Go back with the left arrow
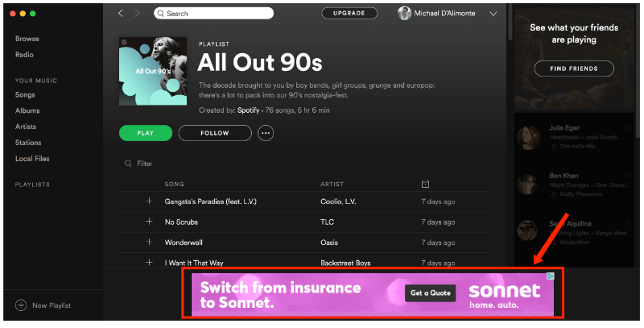The height and width of the screenshot is (328, 644). click(120, 13)
